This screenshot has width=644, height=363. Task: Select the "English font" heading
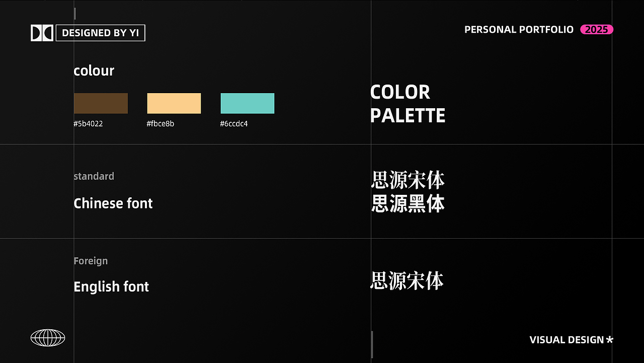click(x=111, y=287)
